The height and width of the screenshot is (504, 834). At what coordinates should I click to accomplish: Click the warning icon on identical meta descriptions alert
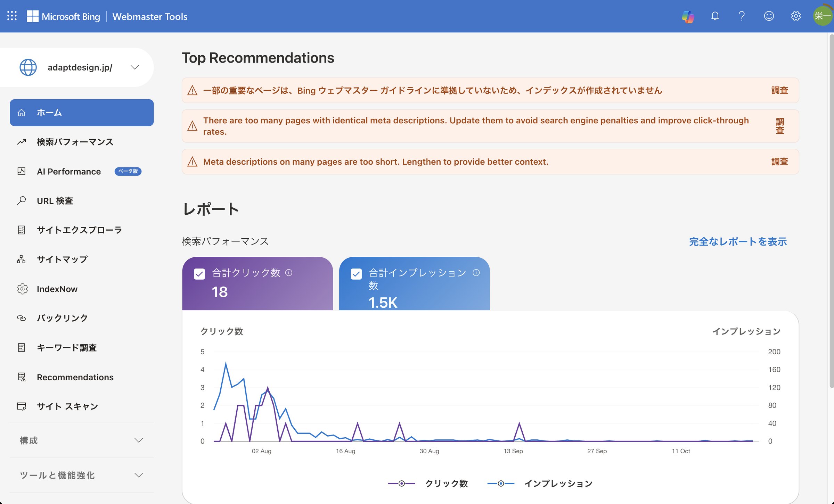tap(192, 126)
